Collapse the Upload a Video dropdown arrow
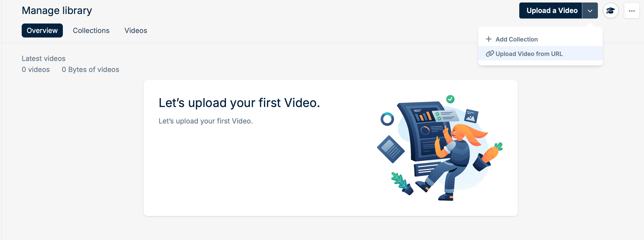 [590, 11]
